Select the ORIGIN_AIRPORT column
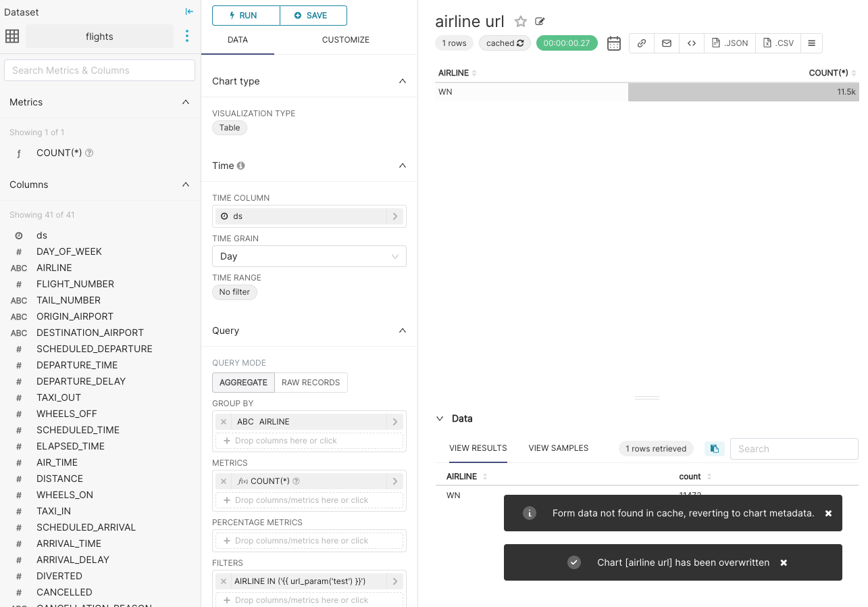 [75, 316]
